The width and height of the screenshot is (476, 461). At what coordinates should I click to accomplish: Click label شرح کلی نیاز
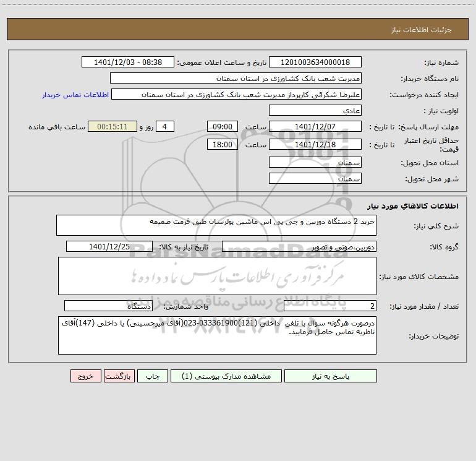pyautogui.click(x=436, y=226)
